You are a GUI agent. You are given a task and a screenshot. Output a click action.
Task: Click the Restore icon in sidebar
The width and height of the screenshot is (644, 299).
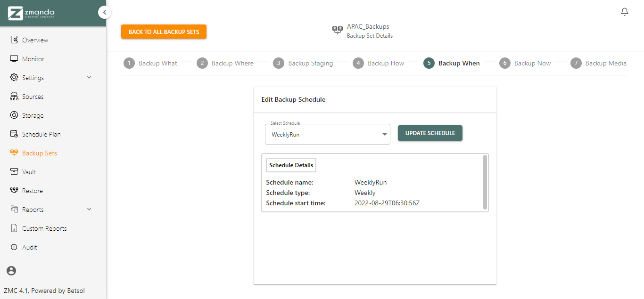pyautogui.click(x=14, y=191)
